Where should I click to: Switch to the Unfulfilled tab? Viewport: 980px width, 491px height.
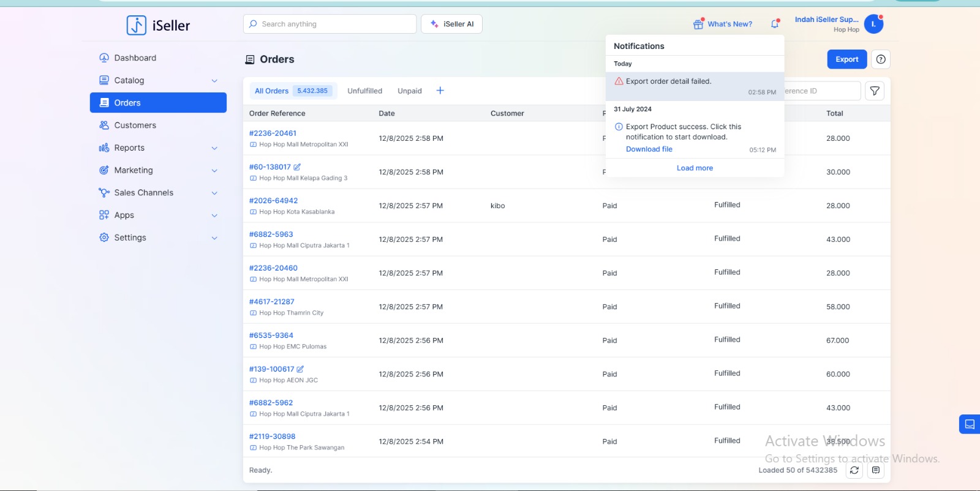pyautogui.click(x=364, y=91)
